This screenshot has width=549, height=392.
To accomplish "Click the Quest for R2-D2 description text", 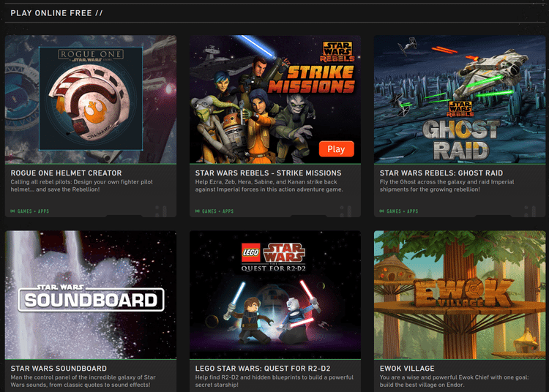I will [x=274, y=381].
